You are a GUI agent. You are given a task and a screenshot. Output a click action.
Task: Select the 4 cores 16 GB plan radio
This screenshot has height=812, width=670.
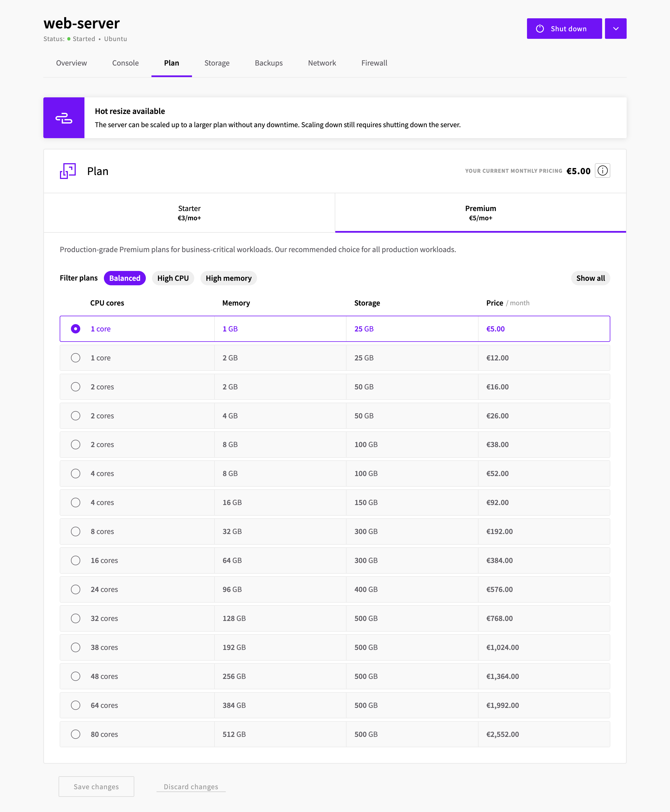tap(76, 502)
